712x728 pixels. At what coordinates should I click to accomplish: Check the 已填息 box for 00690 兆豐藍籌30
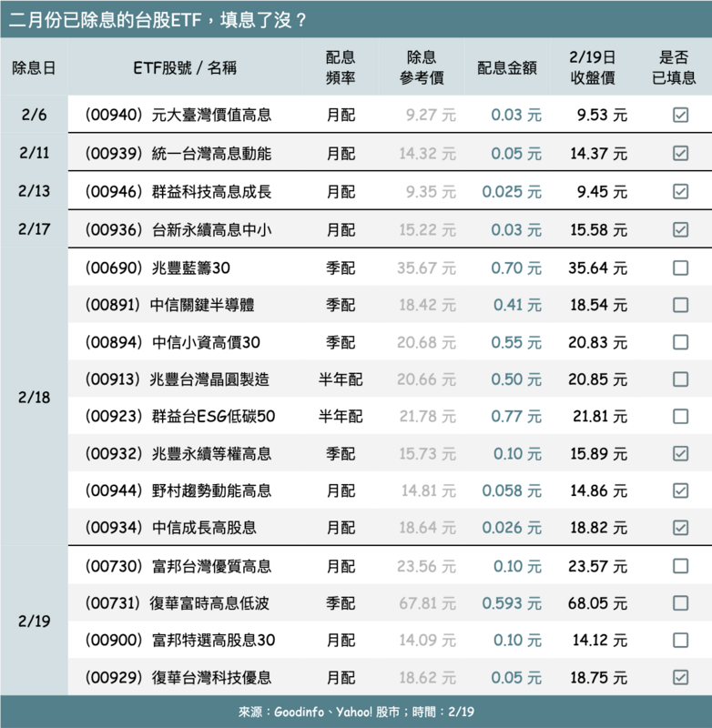point(680,268)
